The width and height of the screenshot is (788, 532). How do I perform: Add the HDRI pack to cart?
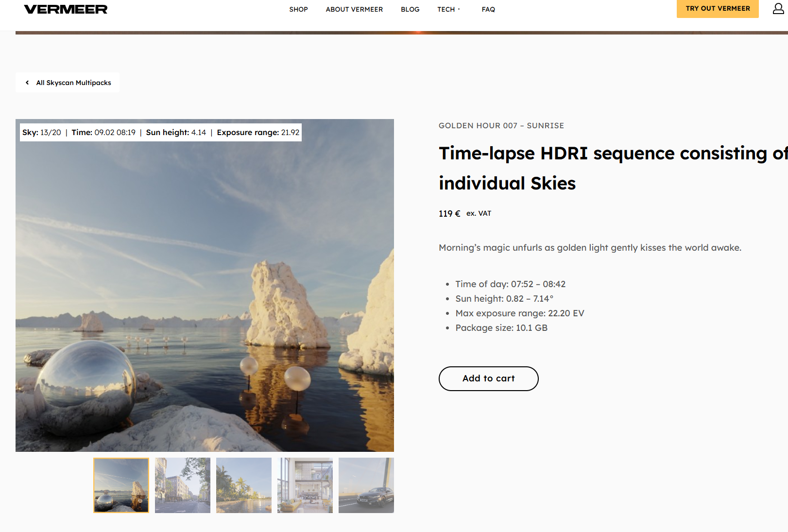click(488, 378)
